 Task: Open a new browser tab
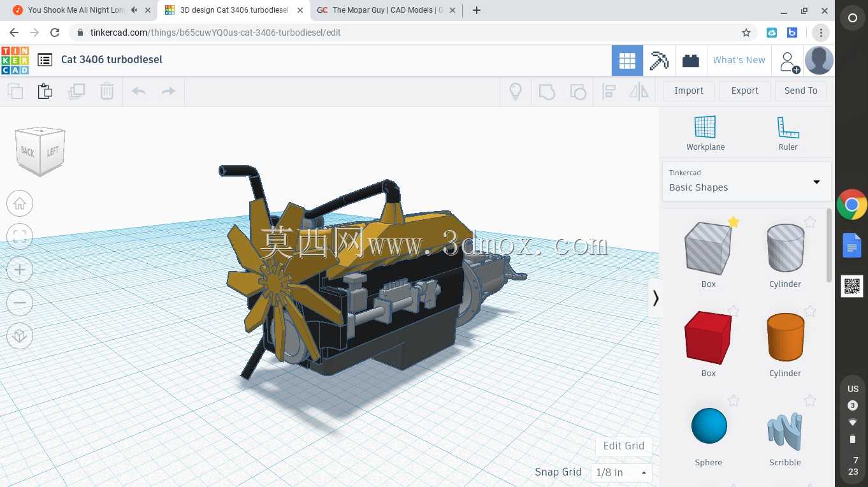[x=477, y=10]
